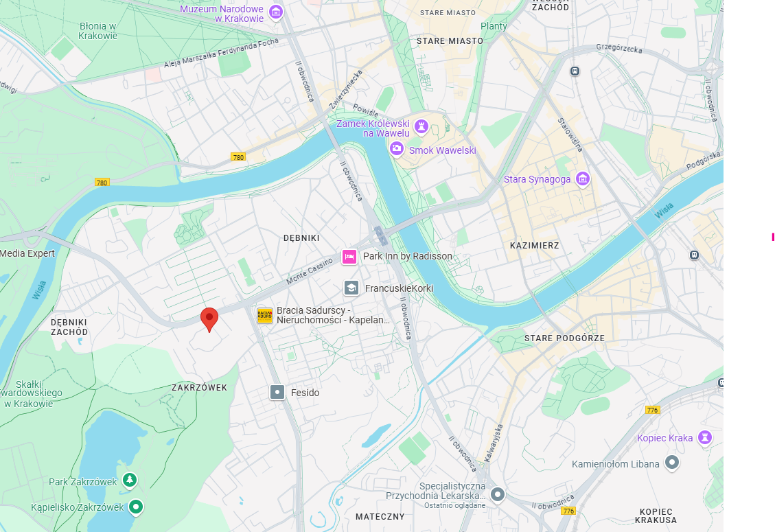This screenshot has width=775, height=532.
Task: Open the Kąpielisko Zakrzówek green marker
Action: coord(136,507)
